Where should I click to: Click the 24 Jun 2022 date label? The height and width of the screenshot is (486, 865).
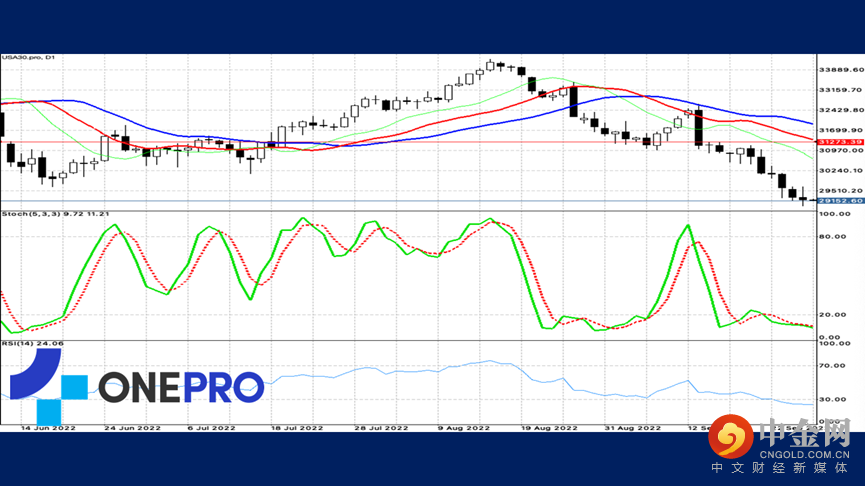coord(132,428)
